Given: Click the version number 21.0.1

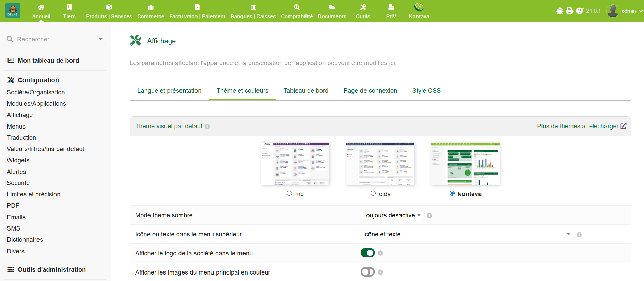Looking at the screenshot, I should 594,11.
